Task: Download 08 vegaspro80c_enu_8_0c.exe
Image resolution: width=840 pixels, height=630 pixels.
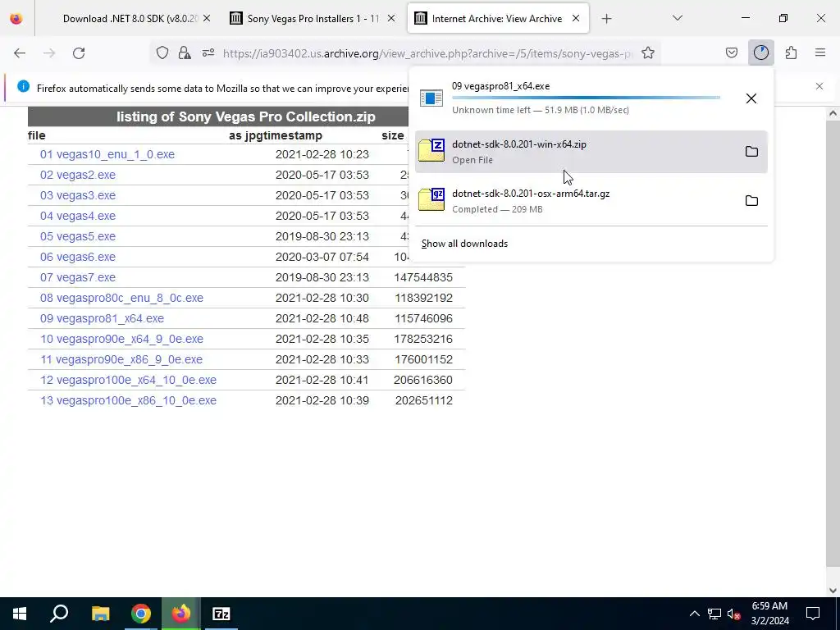Action: [x=121, y=298]
